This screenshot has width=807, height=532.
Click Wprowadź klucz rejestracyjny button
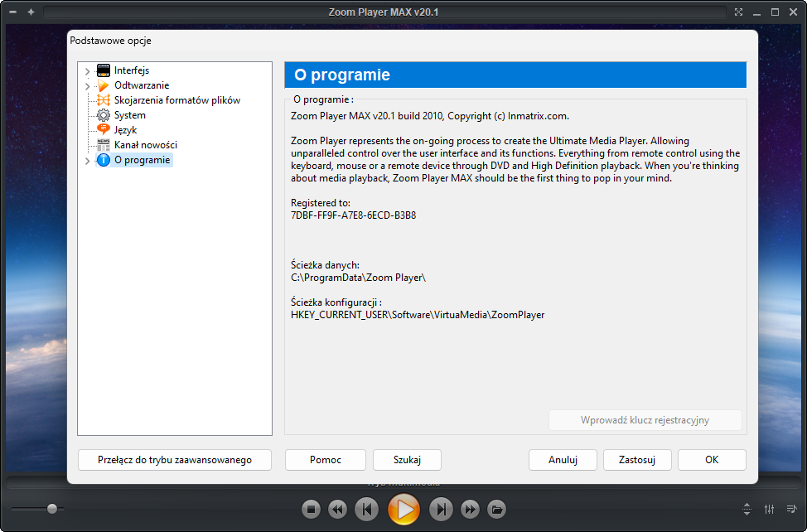(x=645, y=420)
